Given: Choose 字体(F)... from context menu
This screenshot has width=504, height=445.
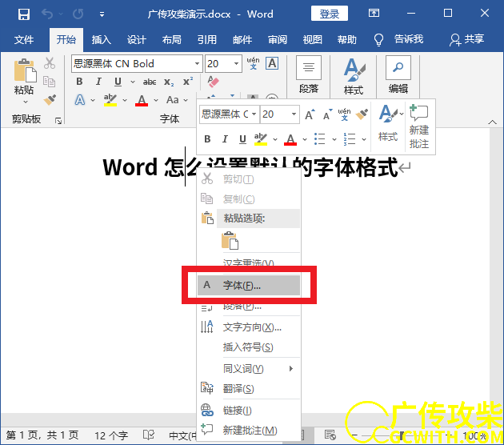Looking at the screenshot, I should 249,285.
